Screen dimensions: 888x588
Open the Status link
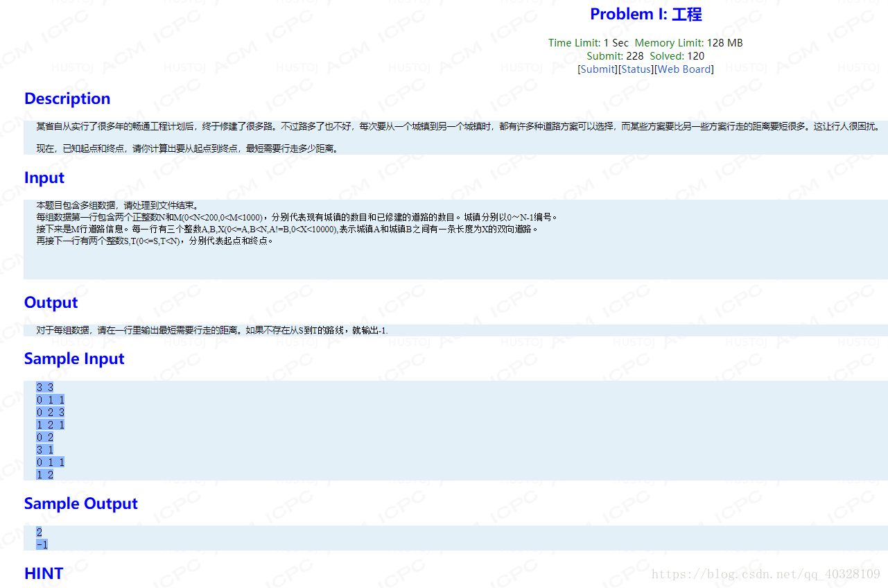click(636, 69)
